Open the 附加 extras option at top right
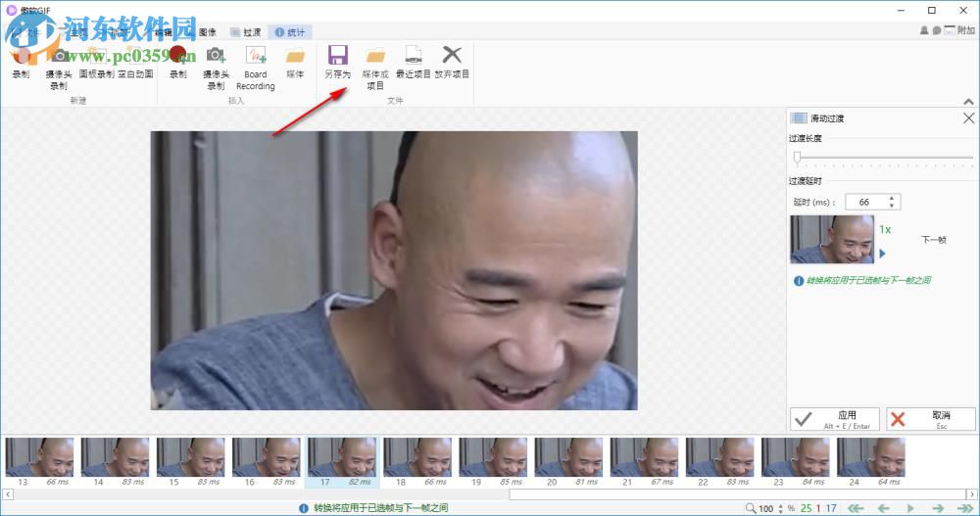The image size is (980, 516). pyautogui.click(x=959, y=30)
